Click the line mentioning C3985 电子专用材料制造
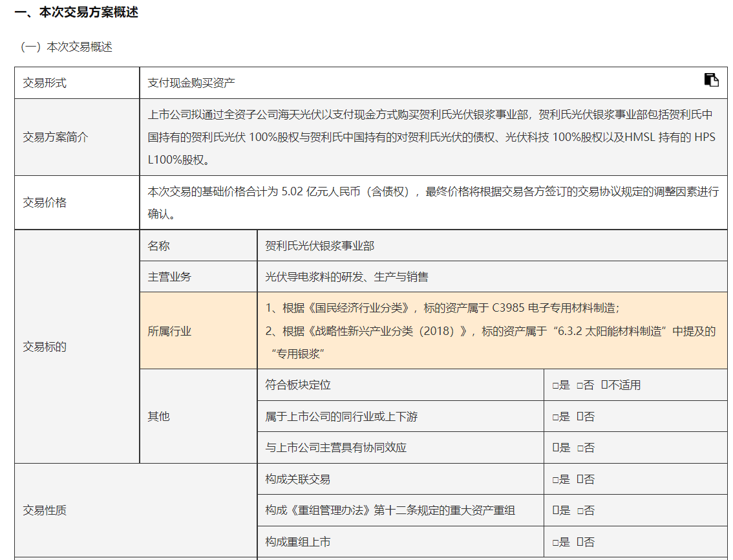This screenshot has width=733, height=560. tap(442, 308)
